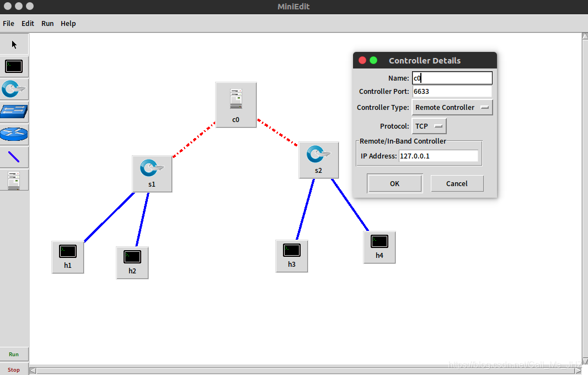Screen dimensions: 588x375
Task: Select the NetLink line tool
Action: click(x=14, y=156)
